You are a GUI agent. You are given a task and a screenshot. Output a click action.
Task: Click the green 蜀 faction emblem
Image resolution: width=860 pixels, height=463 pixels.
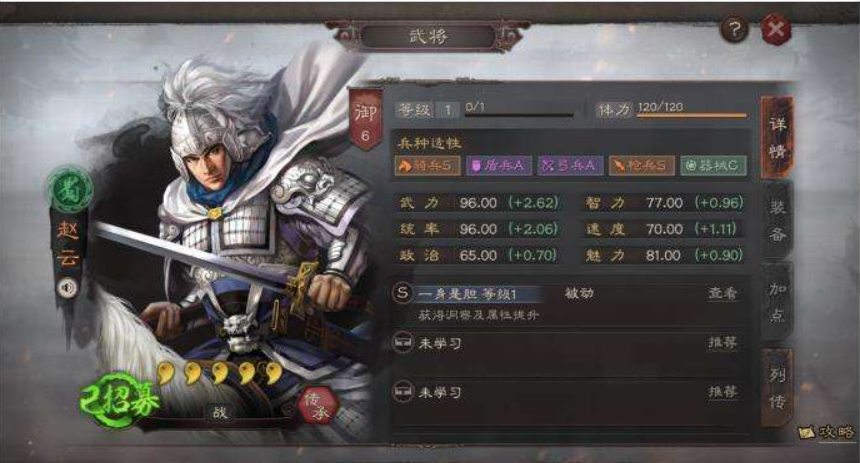tap(69, 190)
